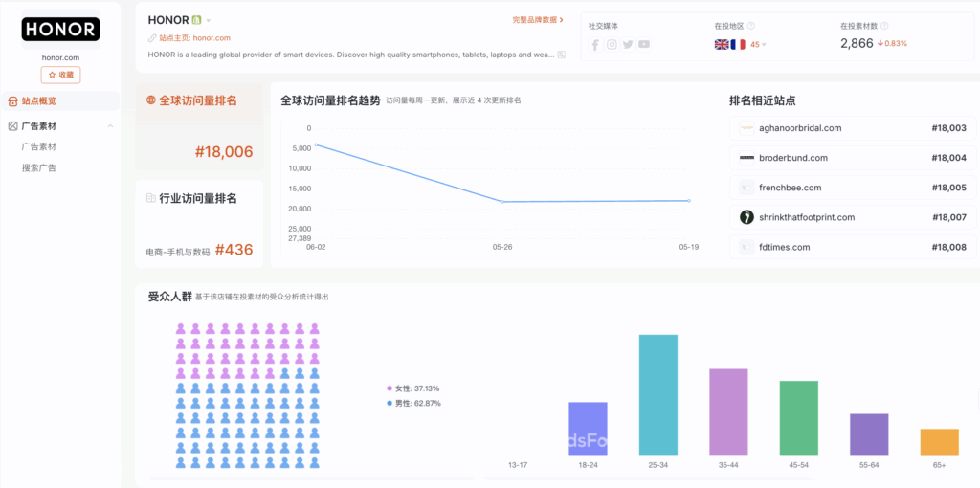Open HONOR's Instagram icon
Screen dimensions: 980x488
612,44
